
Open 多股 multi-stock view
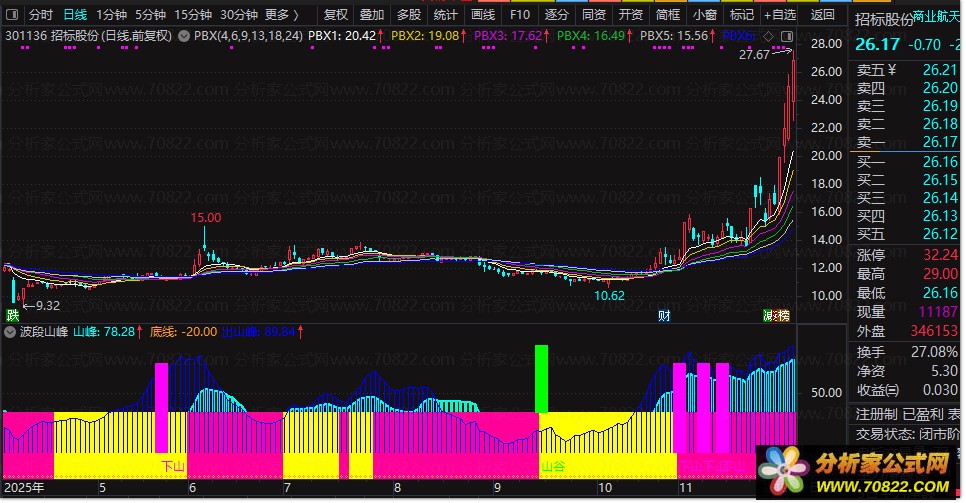pyautogui.click(x=408, y=14)
